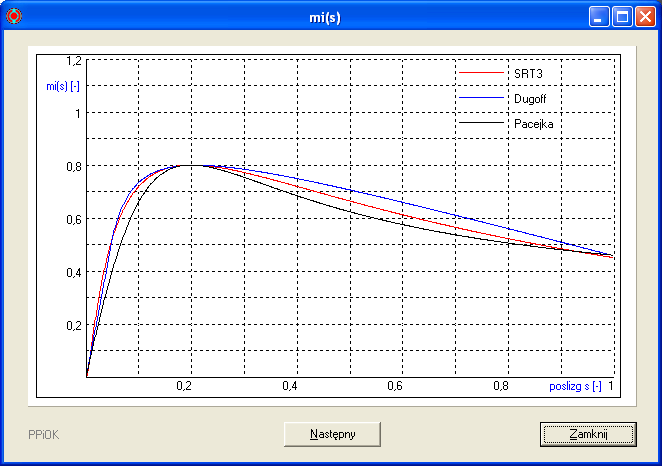
Task: Click the mi(s) [-] vertical axis label
Action: [x=63, y=86]
